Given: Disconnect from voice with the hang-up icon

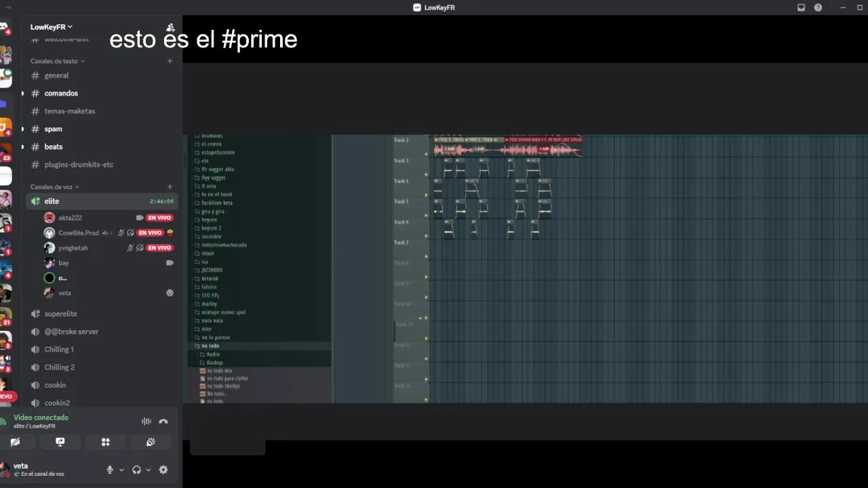Looking at the screenshot, I should tap(163, 422).
